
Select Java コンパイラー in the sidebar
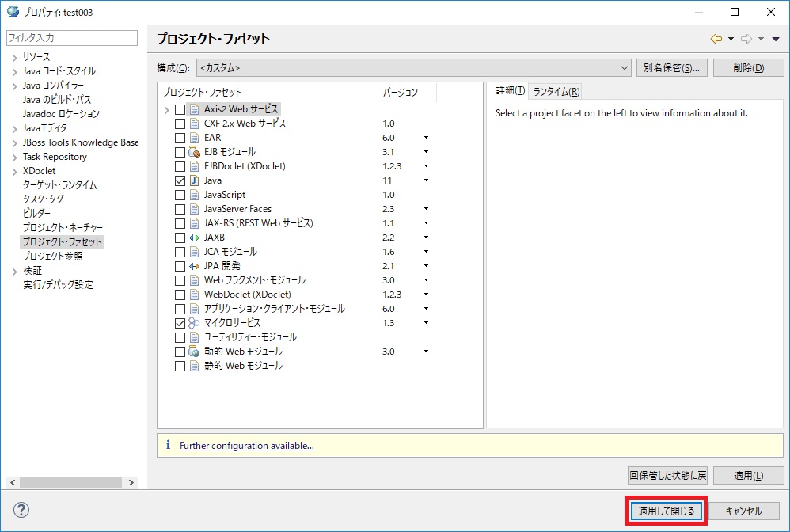[53, 85]
